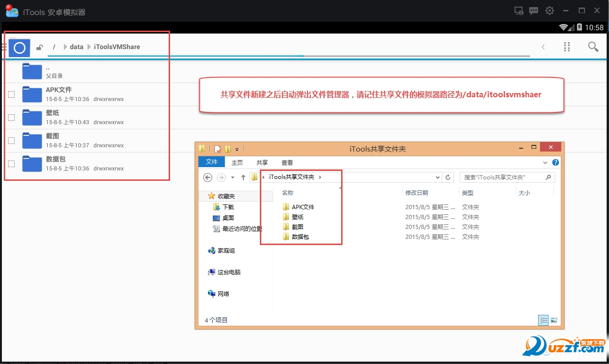609x364 pixels.
Task: Open the address bar history dropdown
Action: (437, 178)
